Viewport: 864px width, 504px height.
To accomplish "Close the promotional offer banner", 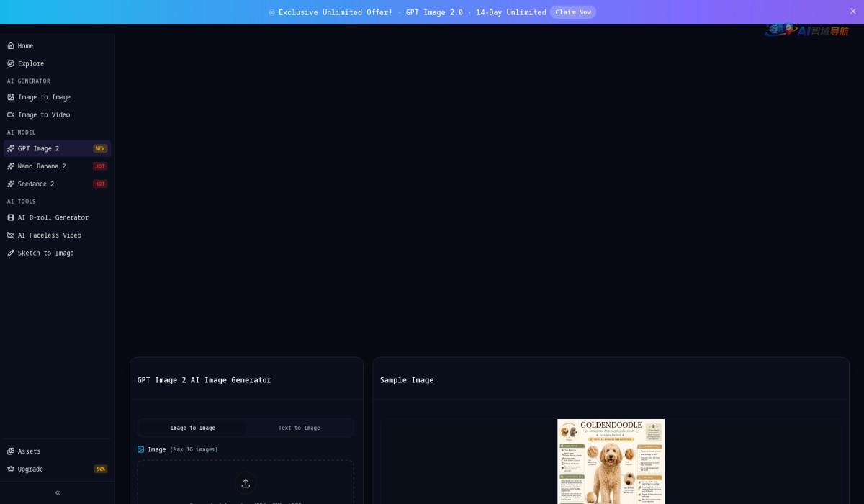I will pos(853,11).
